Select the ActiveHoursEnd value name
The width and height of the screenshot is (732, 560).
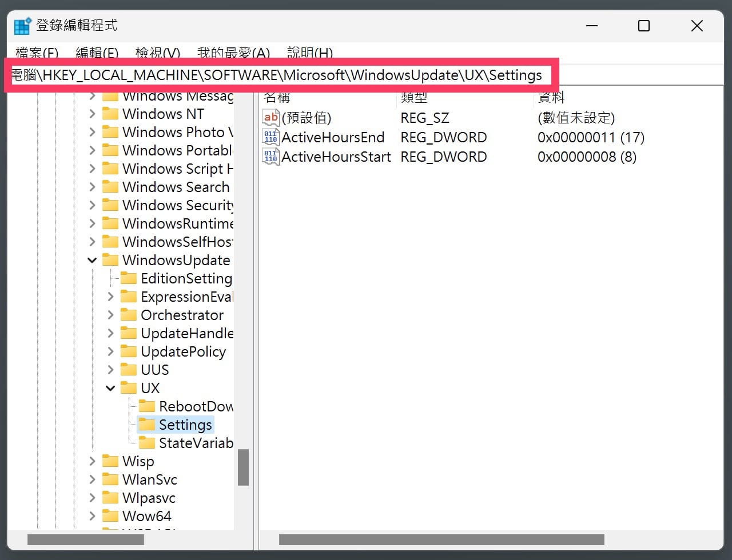click(x=333, y=137)
